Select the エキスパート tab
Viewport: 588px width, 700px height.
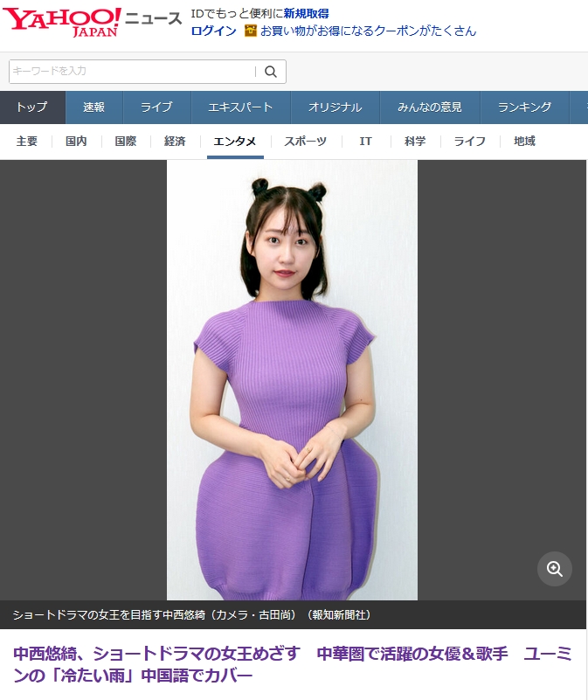[x=240, y=107]
